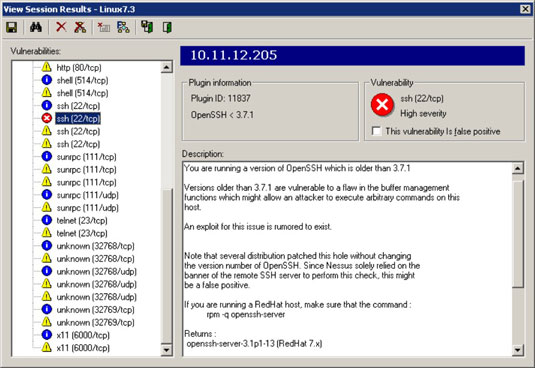Click the save floppy disk toolbar icon
535x368 pixels.
[12, 27]
